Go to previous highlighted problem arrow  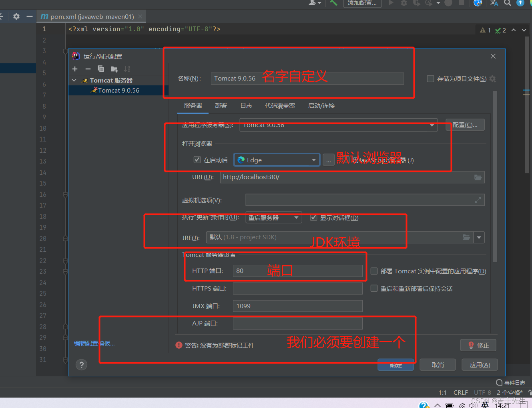pos(514,30)
